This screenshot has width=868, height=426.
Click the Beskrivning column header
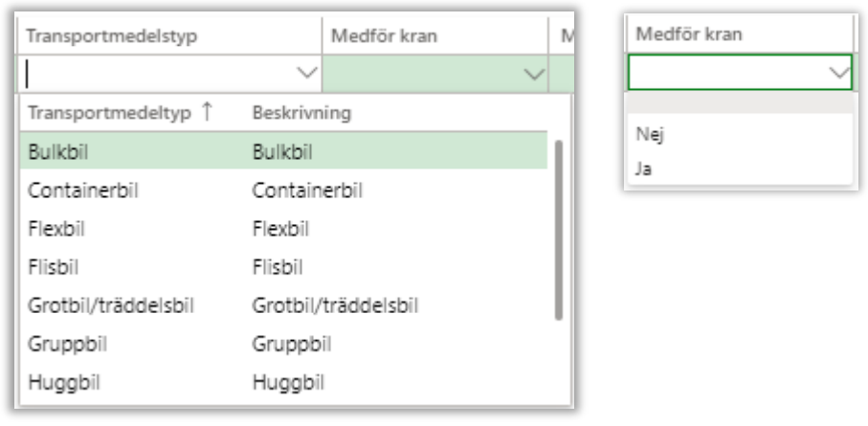coord(301,112)
